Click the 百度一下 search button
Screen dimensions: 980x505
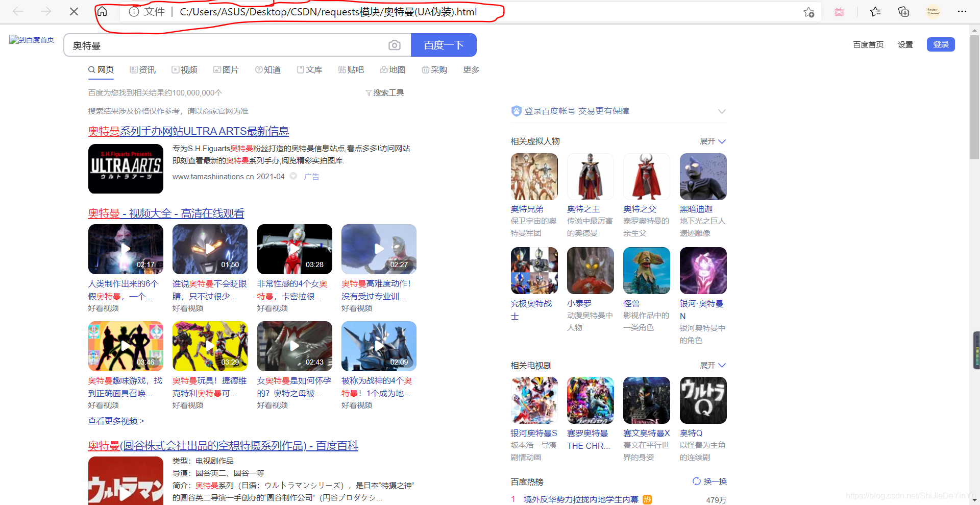444,45
